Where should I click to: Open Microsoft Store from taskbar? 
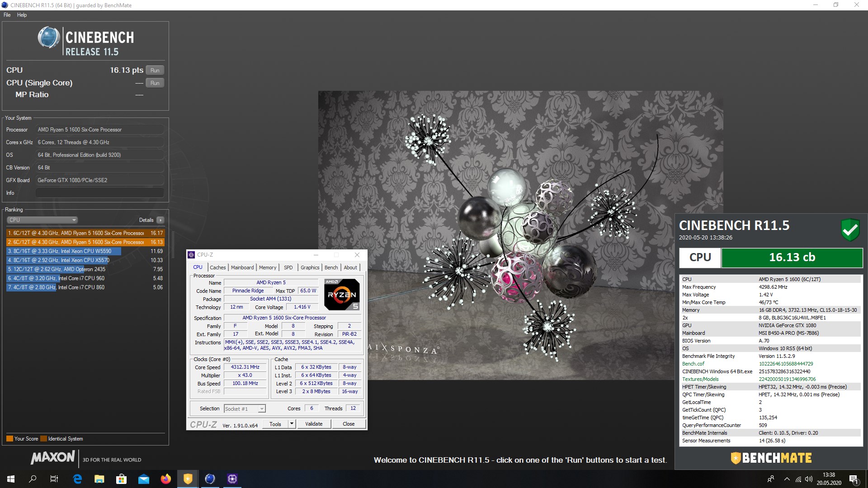122,479
